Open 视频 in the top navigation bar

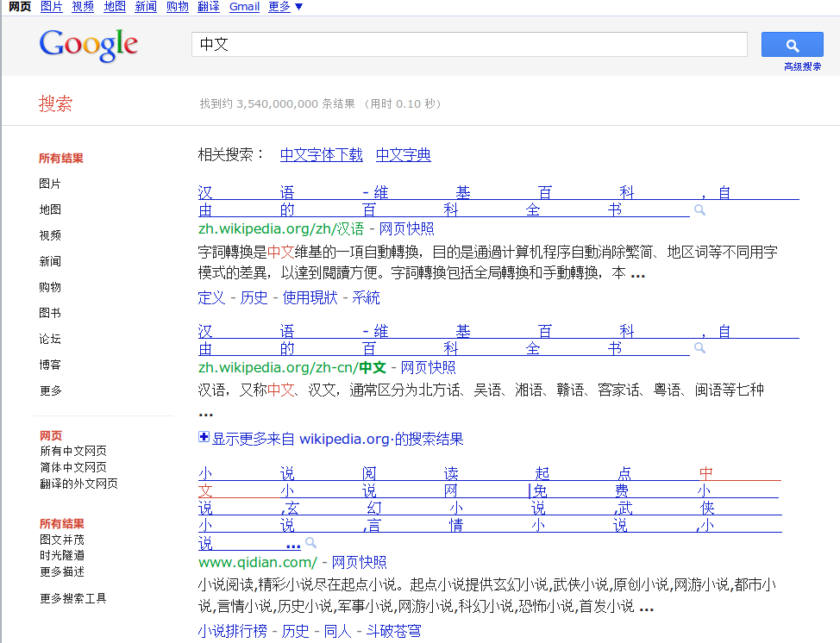pyautogui.click(x=83, y=6)
